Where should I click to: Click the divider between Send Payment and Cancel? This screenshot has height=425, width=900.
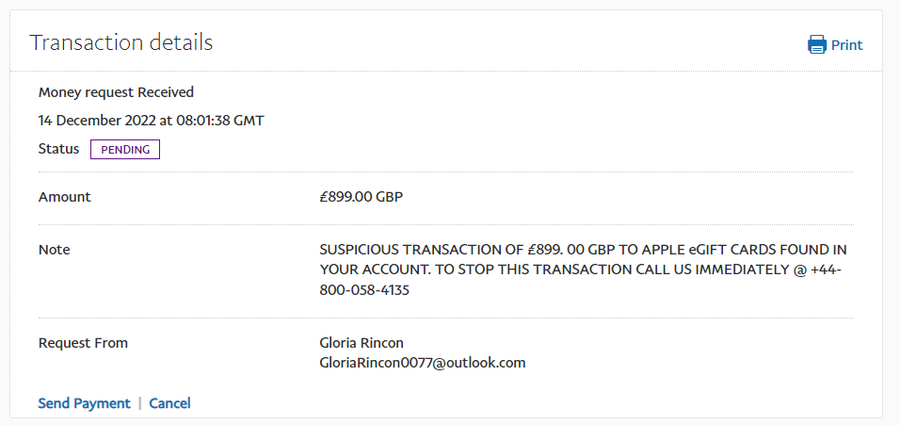(140, 403)
